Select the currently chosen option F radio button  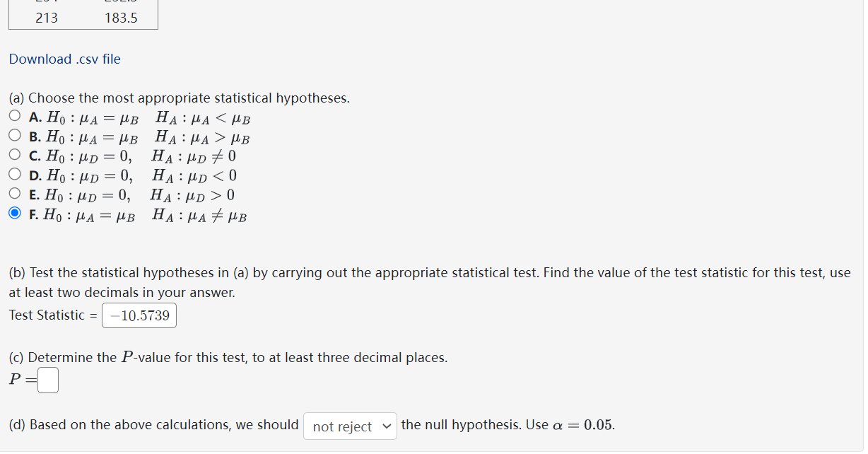(15, 212)
